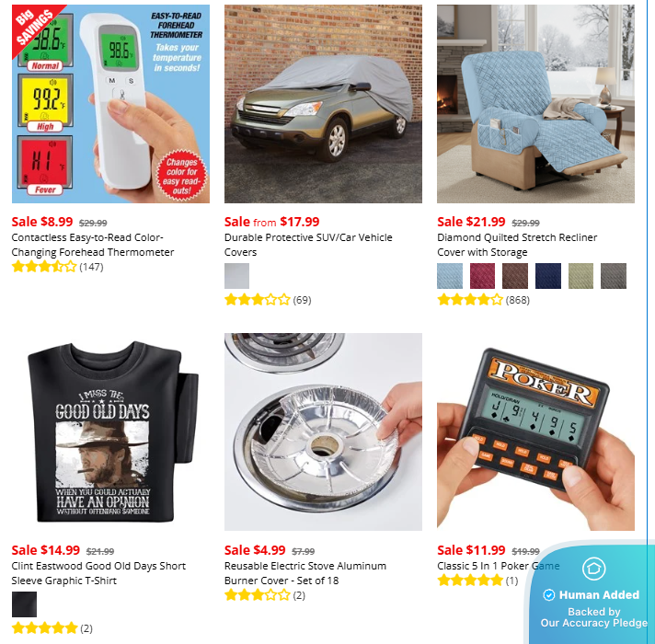View the stove burner cover product image
The height and width of the screenshot is (644, 655).
(323, 431)
